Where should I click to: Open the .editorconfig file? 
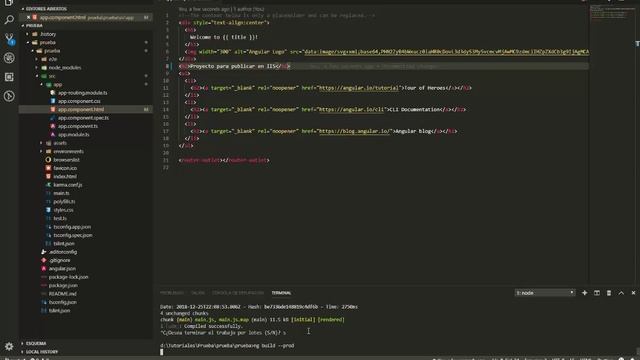click(63, 252)
